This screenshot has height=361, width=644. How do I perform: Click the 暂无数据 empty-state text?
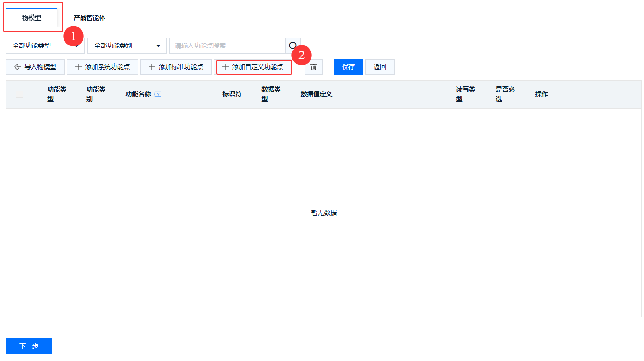coord(324,213)
